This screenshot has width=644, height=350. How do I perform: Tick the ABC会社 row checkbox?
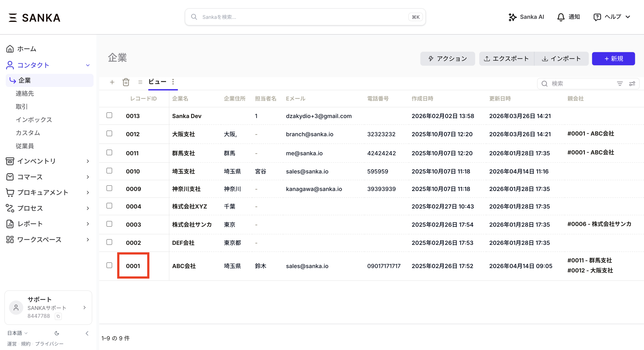tap(109, 265)
